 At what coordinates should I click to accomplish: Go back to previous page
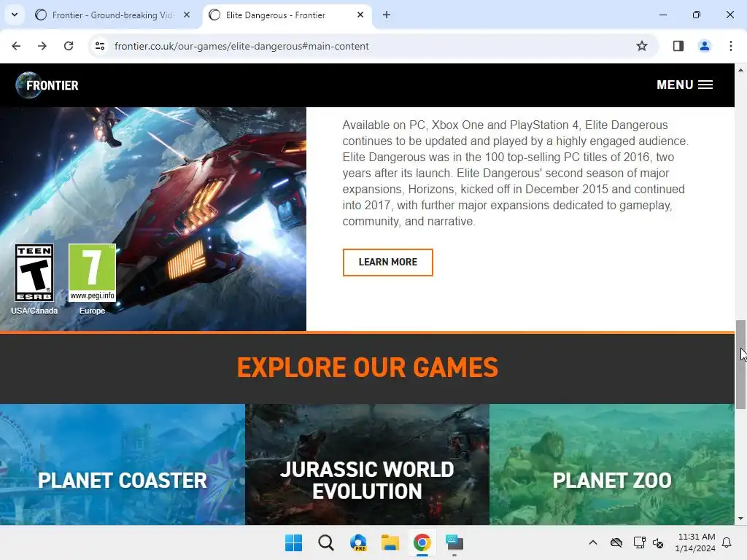pos(16,46)
